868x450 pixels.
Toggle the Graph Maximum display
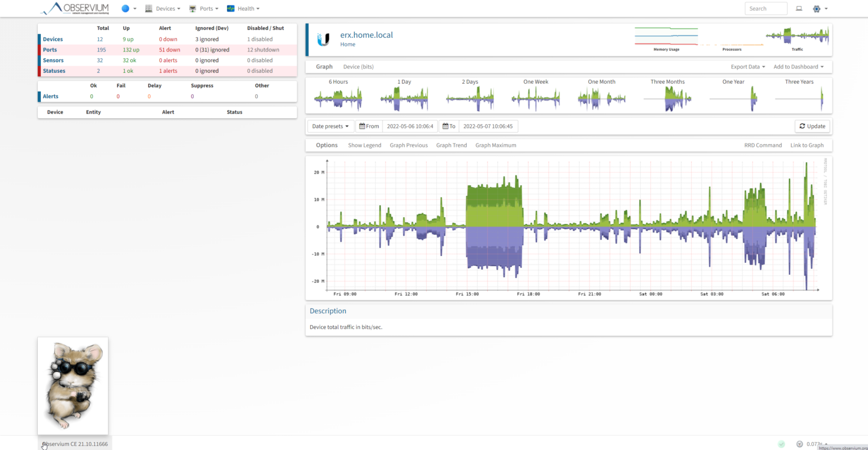click(x=496, y=145)
